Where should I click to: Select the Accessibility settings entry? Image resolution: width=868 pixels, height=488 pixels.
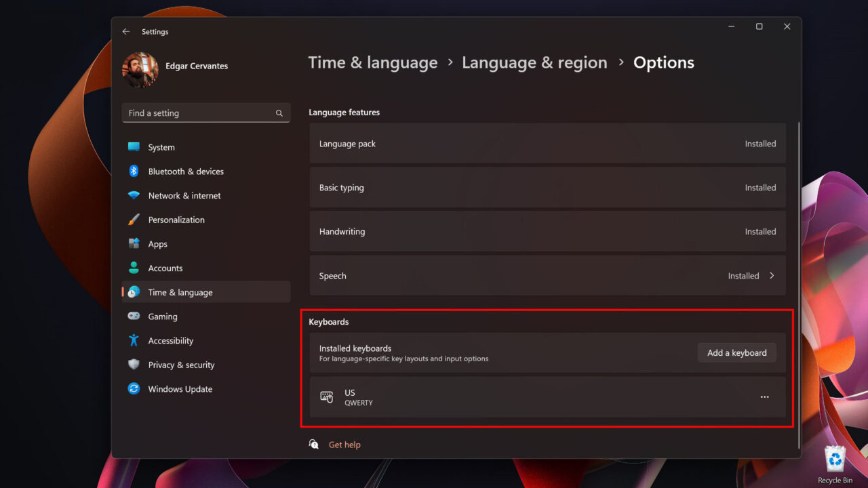click(170, 340)
